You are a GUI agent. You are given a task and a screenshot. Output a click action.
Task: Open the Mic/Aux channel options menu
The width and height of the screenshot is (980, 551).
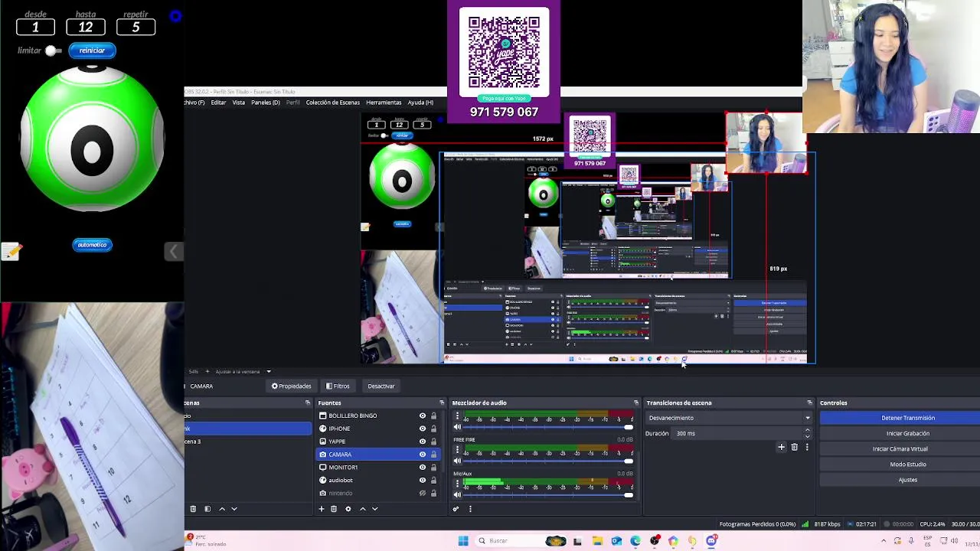tap(457, 484)
